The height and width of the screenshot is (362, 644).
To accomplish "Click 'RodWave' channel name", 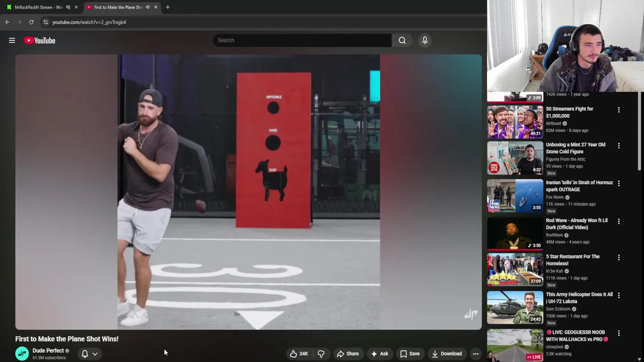I will click(554, 235).
